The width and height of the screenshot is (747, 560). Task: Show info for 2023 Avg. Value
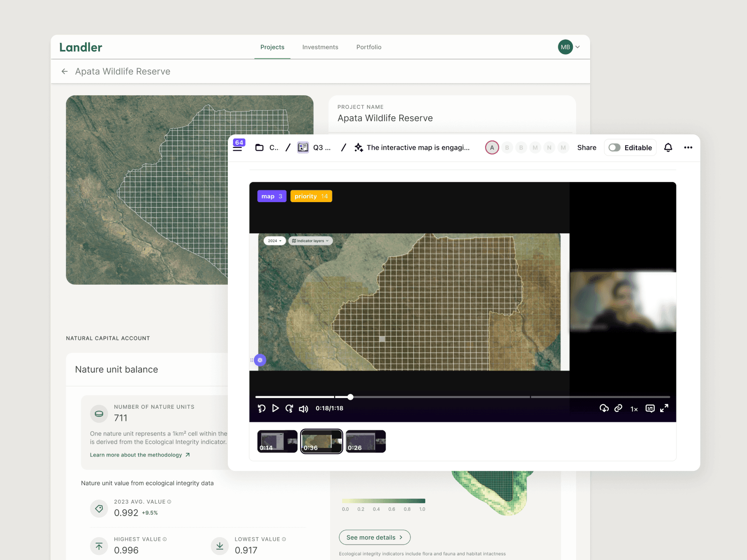coord(169,502)
